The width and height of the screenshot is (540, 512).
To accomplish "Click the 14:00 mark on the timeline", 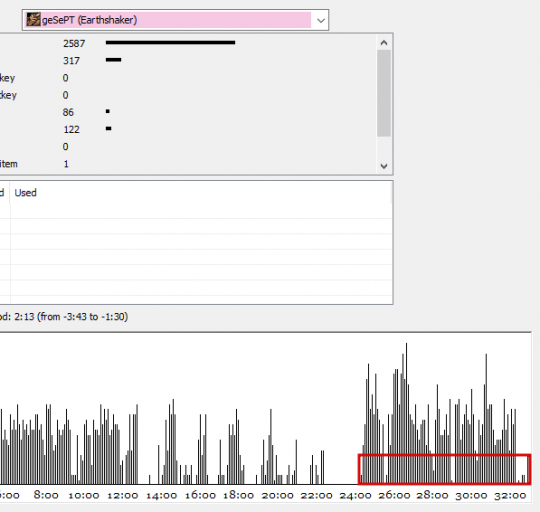I will [x=162, y=495].
